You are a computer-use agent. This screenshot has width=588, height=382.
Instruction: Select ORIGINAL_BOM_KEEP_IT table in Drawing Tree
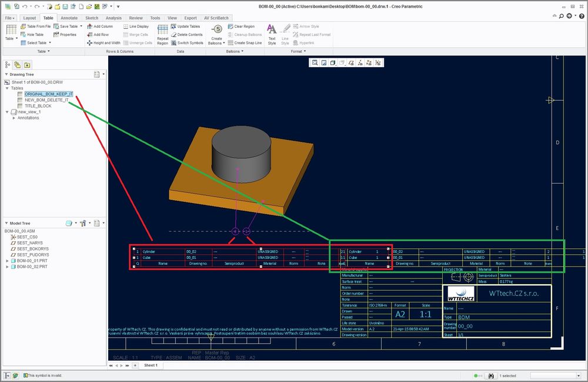click(49, 94)
